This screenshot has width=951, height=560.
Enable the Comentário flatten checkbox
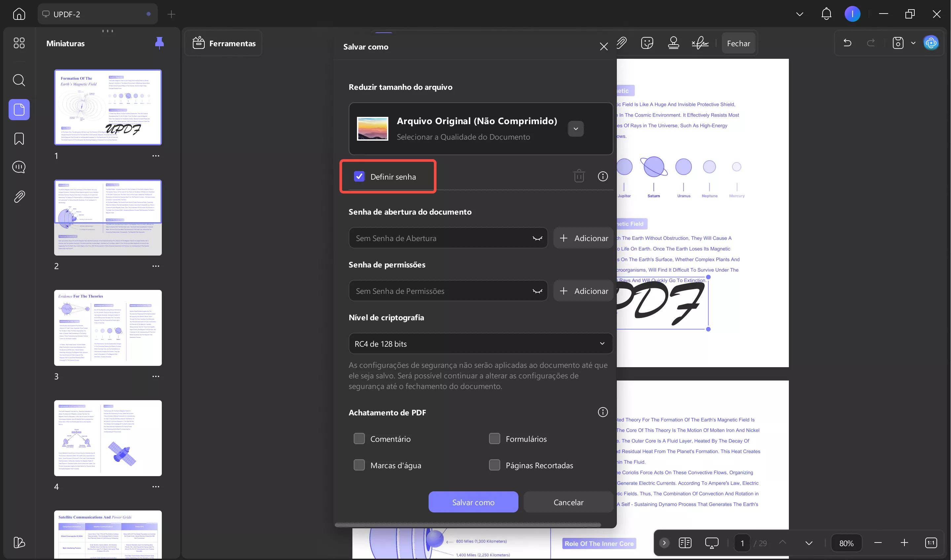(x=359, y=438)
